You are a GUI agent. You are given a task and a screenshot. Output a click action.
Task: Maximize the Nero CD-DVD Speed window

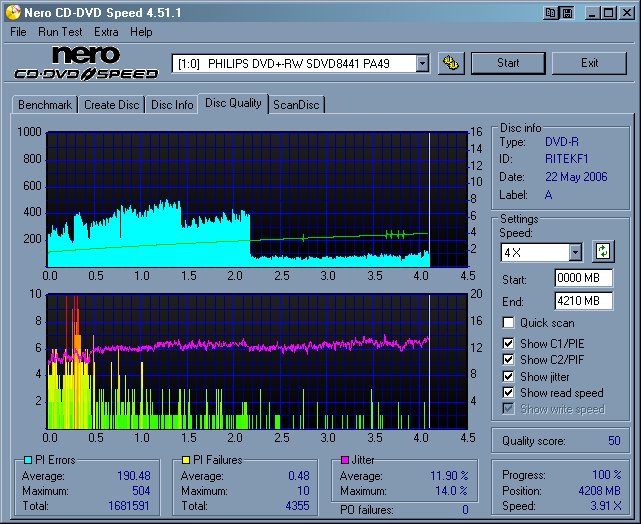[608, 13]
